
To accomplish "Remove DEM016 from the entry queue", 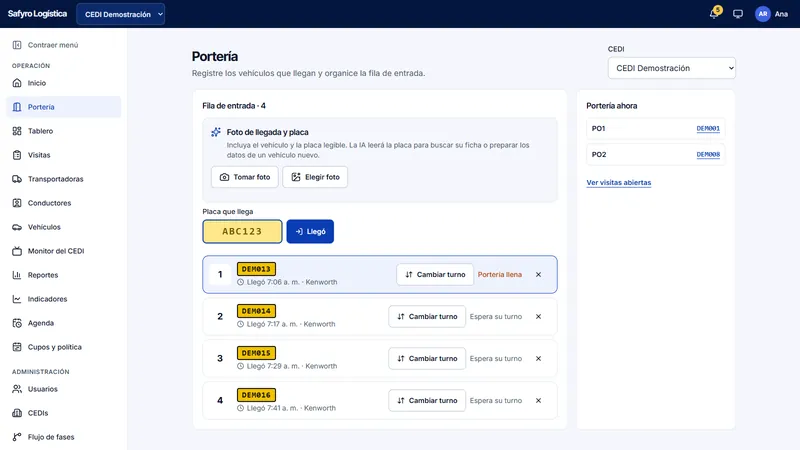I will click(538, 401).
